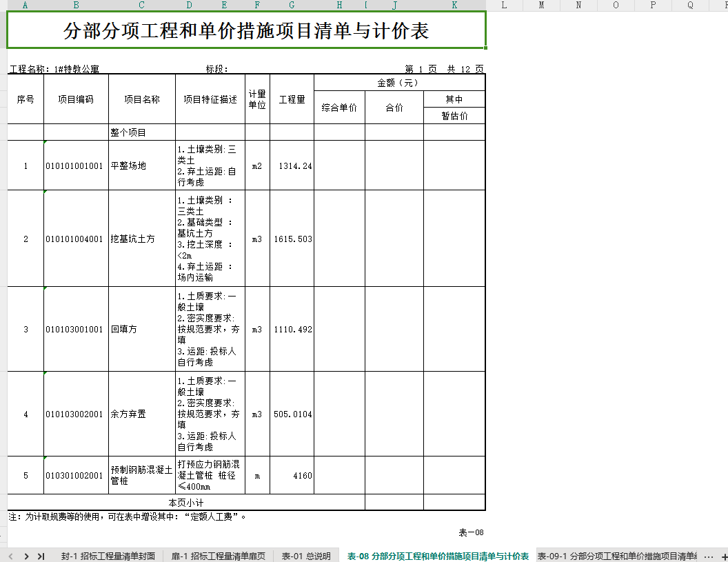The height and width of the screenshot is (562, 728).
Task: Select code cell 010101004001
Action: pyautogui.click(x=76, y=239)
